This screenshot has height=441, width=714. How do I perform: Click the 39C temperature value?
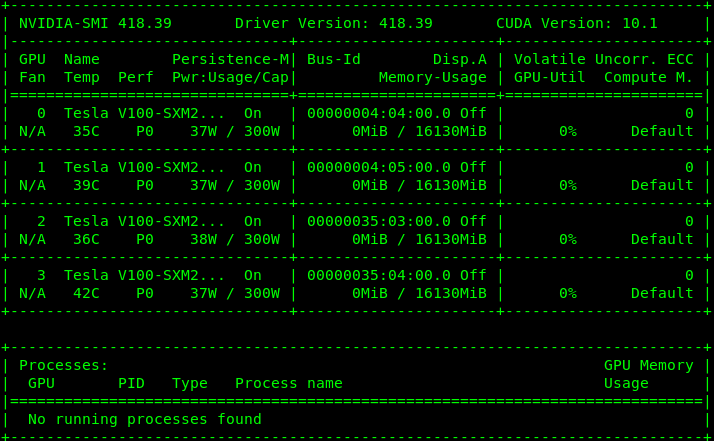click(x=86, y=185)
